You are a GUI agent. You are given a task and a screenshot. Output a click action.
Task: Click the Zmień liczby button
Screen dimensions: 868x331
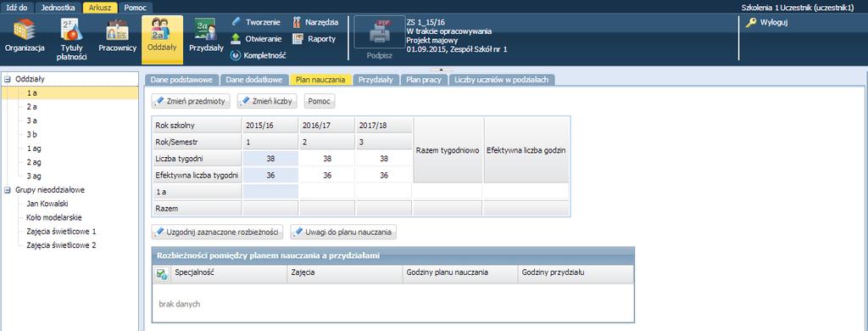pyautogui.click(x=268, y=102)
